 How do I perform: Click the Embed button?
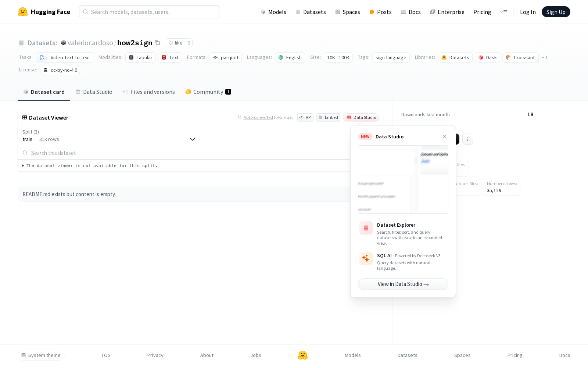pyautogui.click(x=328, y=117)
